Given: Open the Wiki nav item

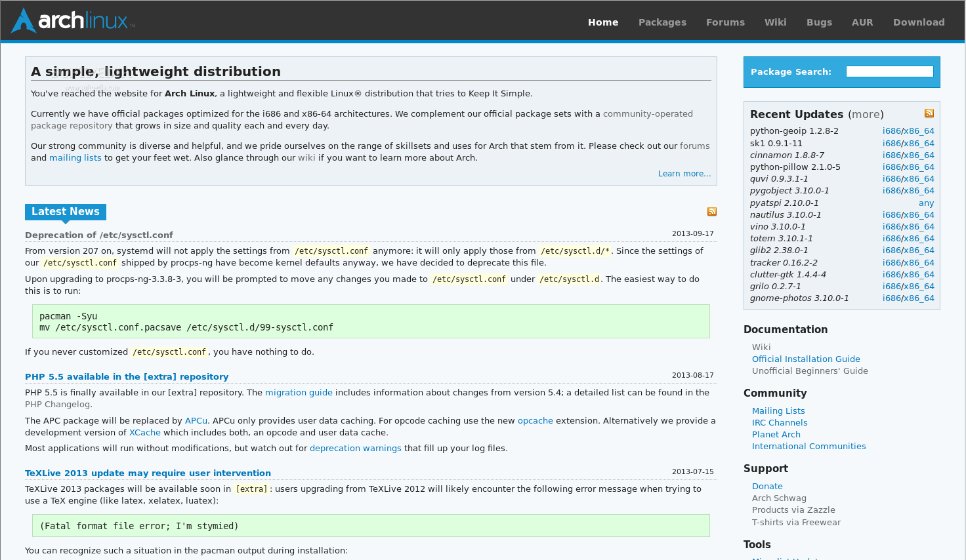Looking at the screenshot, I should (775, 22).
